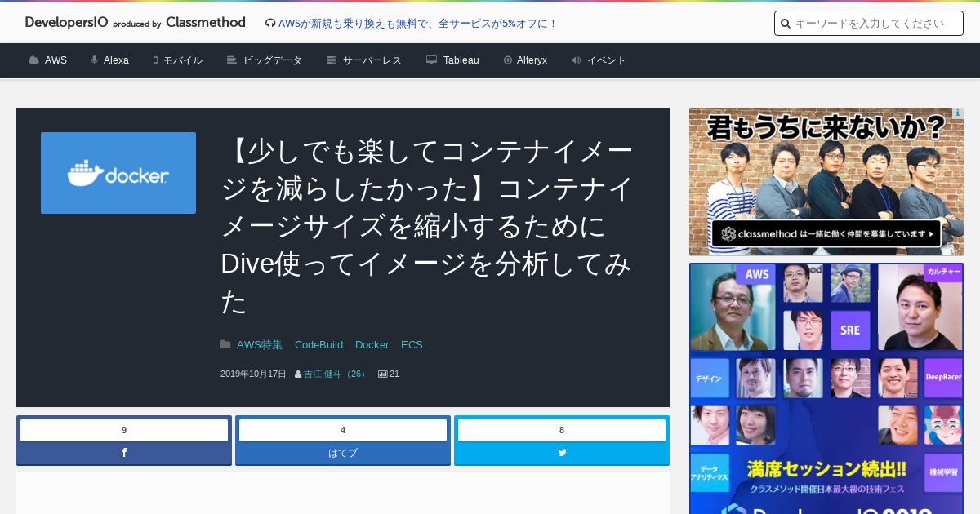Click the magnifier search icon
Screen dimensions: 980x514
point(786,24)
